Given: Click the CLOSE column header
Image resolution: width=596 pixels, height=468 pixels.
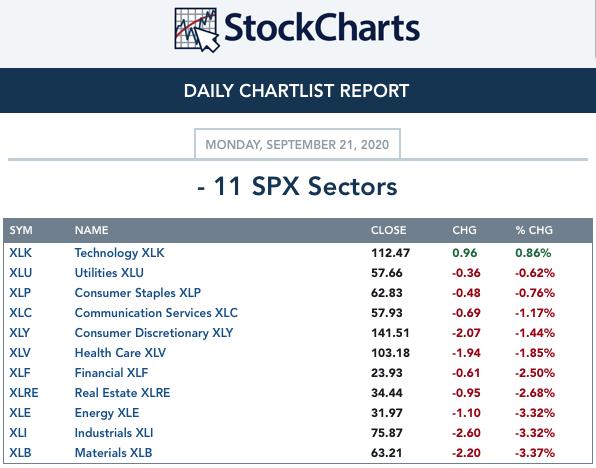Looking at the screenshot, I should click(x=388, y=230).
